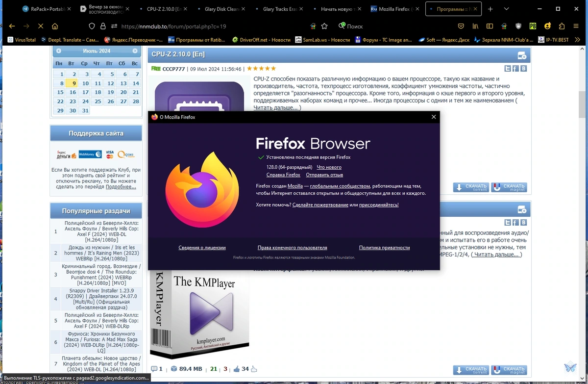Open the green PB extension icon
The height and width of the screenshot is (384, 588).
tap(533, 26)
